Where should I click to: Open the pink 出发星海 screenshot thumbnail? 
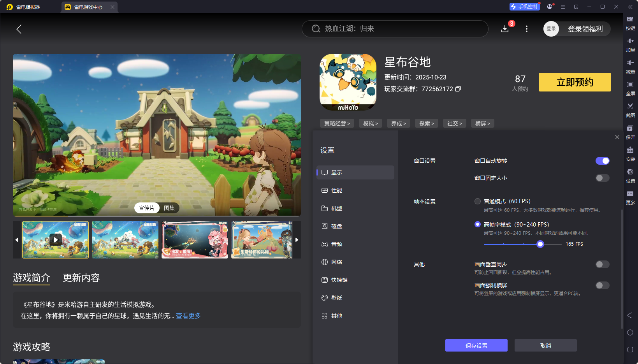coord(195,240)
